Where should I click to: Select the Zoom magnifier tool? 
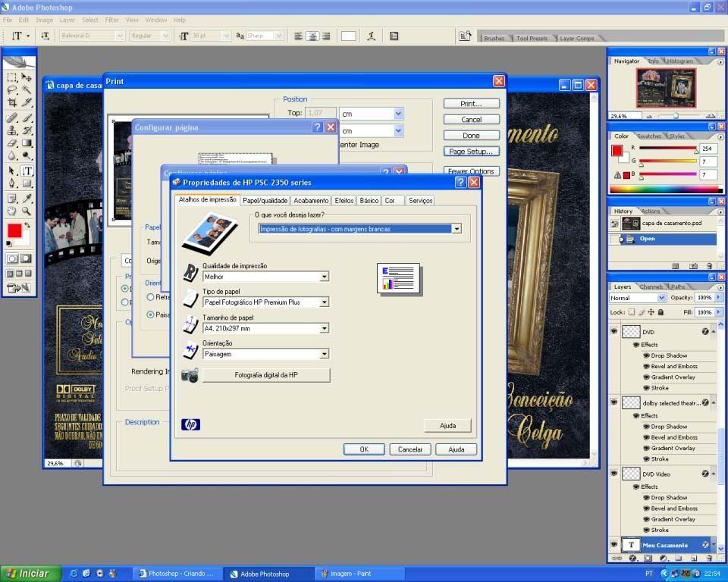click(x=27, y=211)
